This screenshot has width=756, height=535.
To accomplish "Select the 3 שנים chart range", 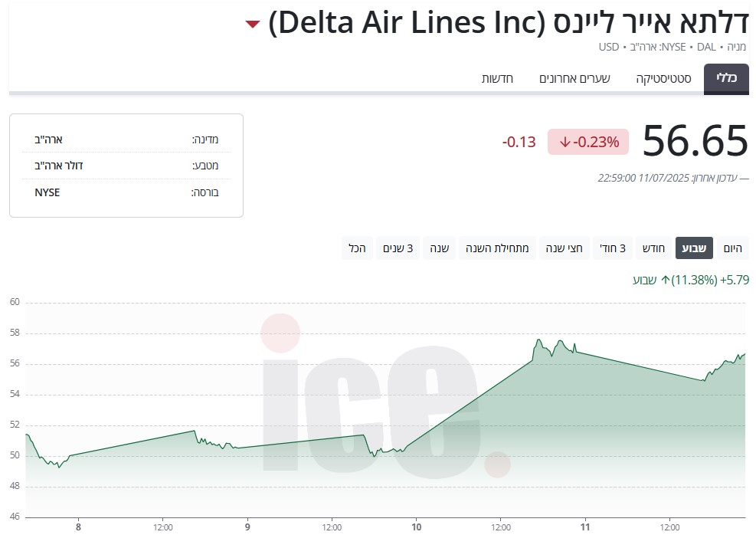I will [x=398, y=248].
